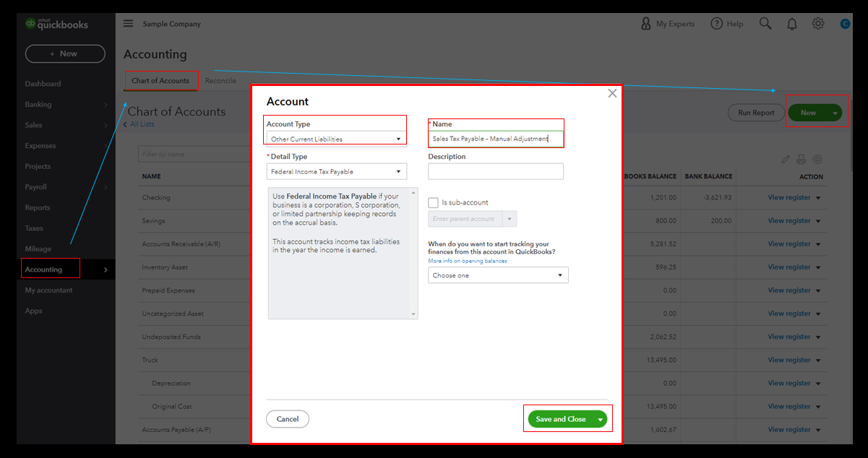Open Expenses in the sidebar

pyautogui.click(x=40, y=146)
